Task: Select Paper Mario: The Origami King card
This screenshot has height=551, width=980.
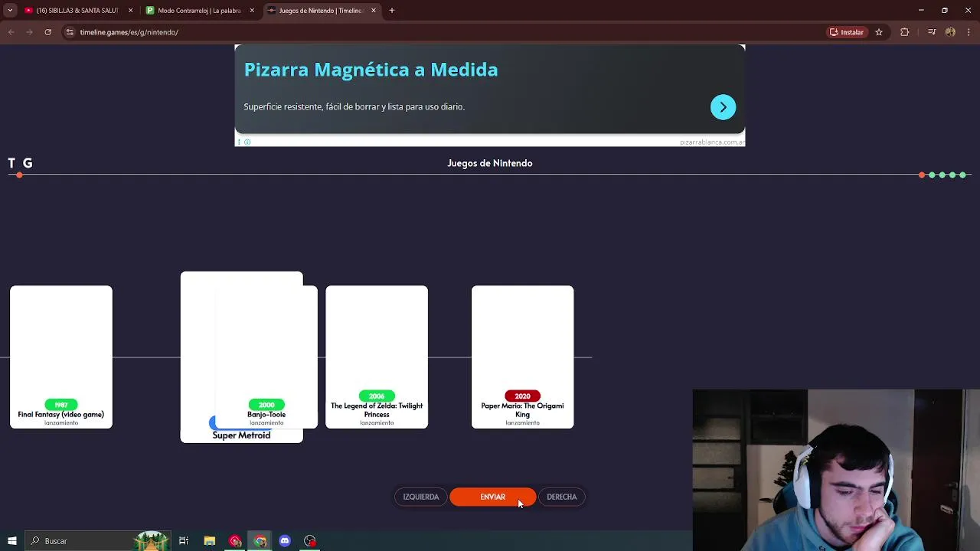Action: (x=522, y=357)
